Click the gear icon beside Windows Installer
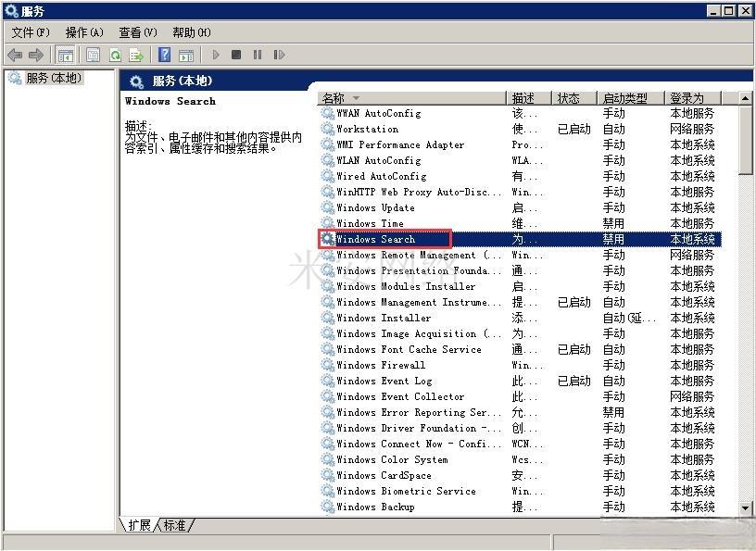756x551 pixels. tap(328, 319)
